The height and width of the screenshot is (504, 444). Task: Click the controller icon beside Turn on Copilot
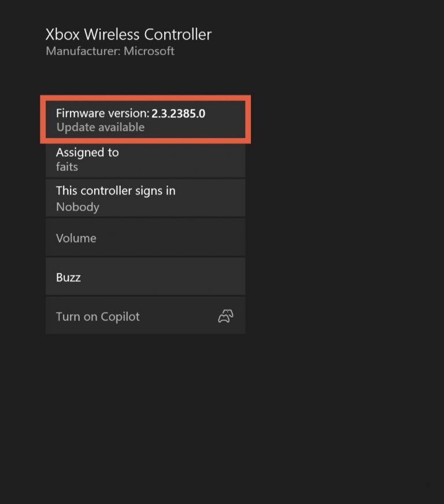click(x=225, y=316)
